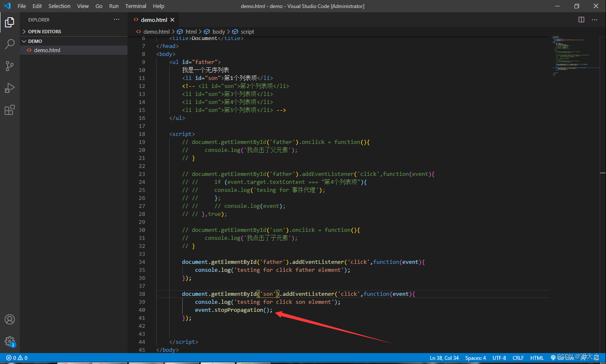Open the Run menu
Screen dimensions: 606x364
pos(114,6)
